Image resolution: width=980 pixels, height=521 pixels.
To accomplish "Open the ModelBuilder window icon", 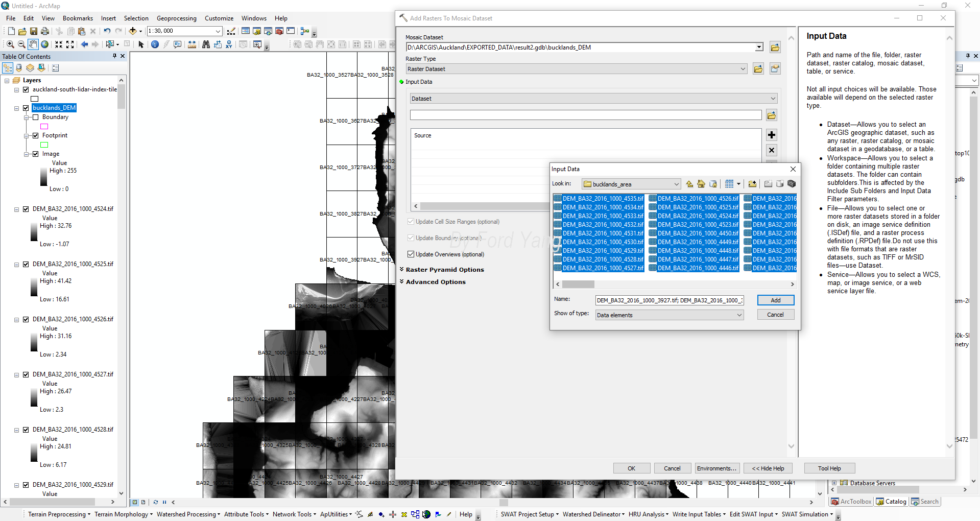I will coord(305,31).
